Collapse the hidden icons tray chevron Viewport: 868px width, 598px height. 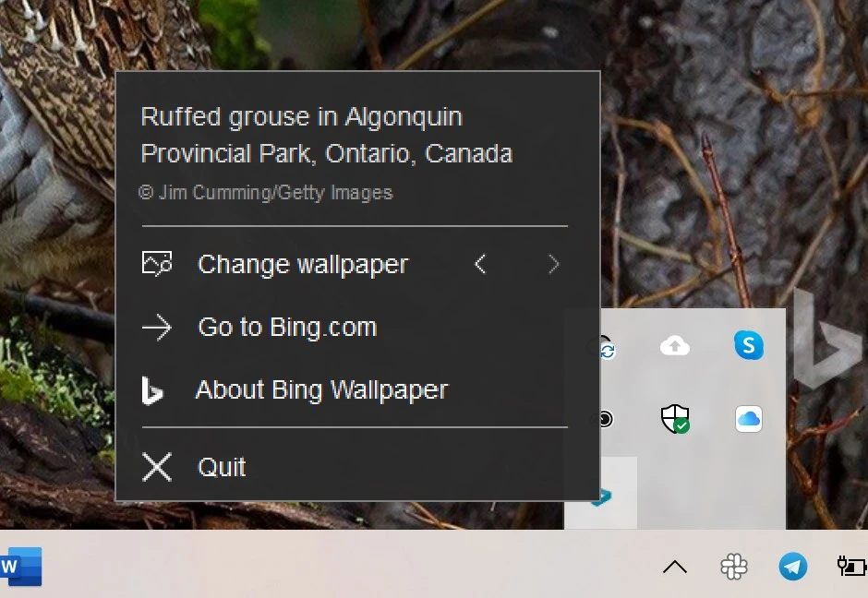point(675,567)
